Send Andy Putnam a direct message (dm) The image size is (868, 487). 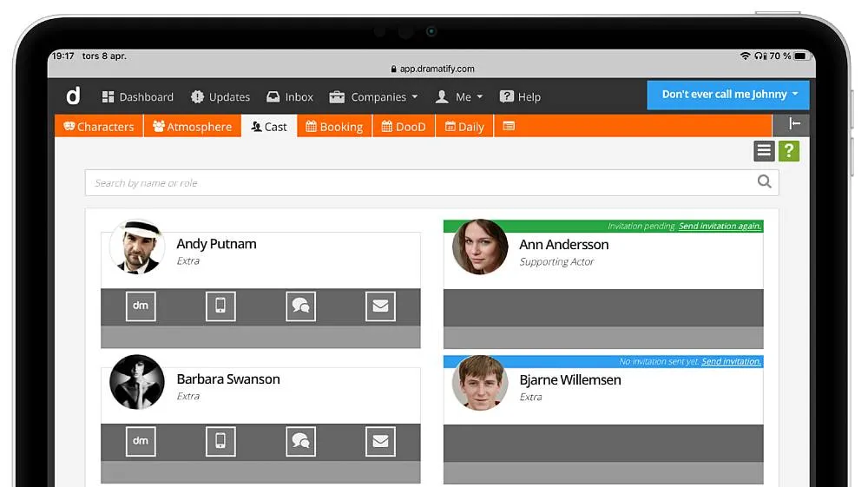(x=141, y=306)
